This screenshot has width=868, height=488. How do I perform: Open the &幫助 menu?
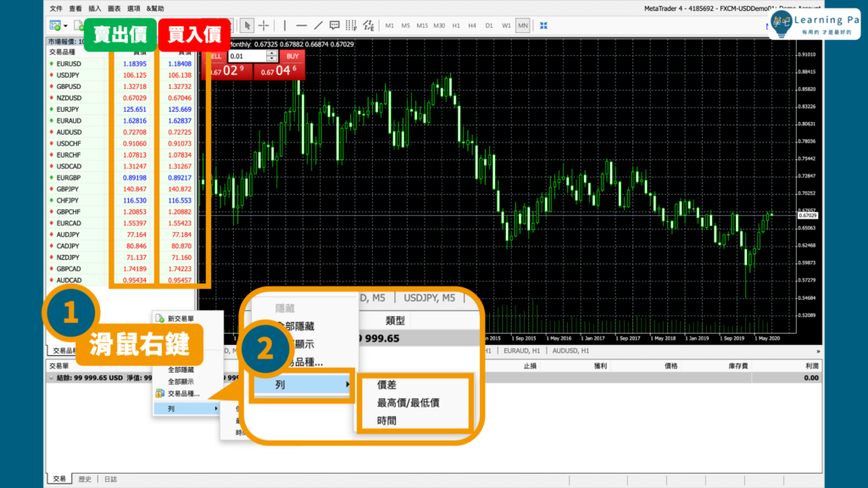click(x=155, y=8)
